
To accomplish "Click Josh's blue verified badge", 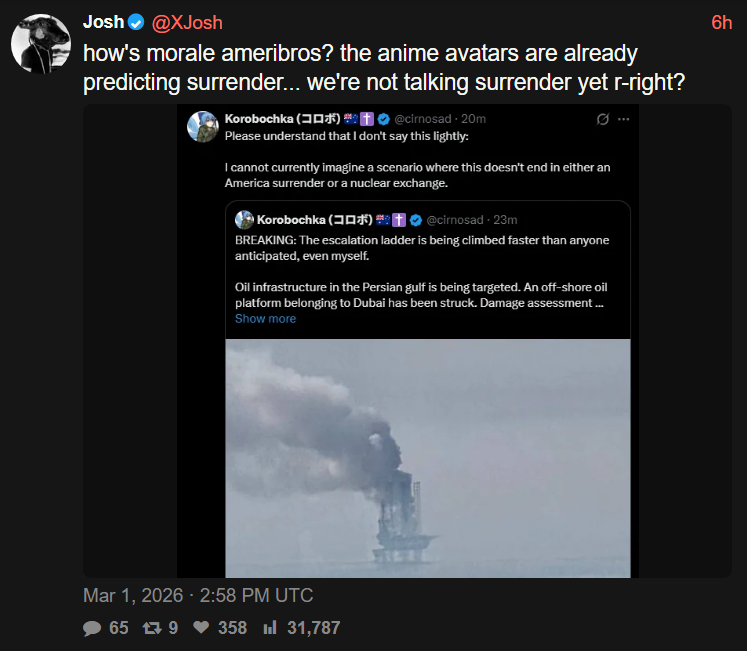I will point(136,22).
